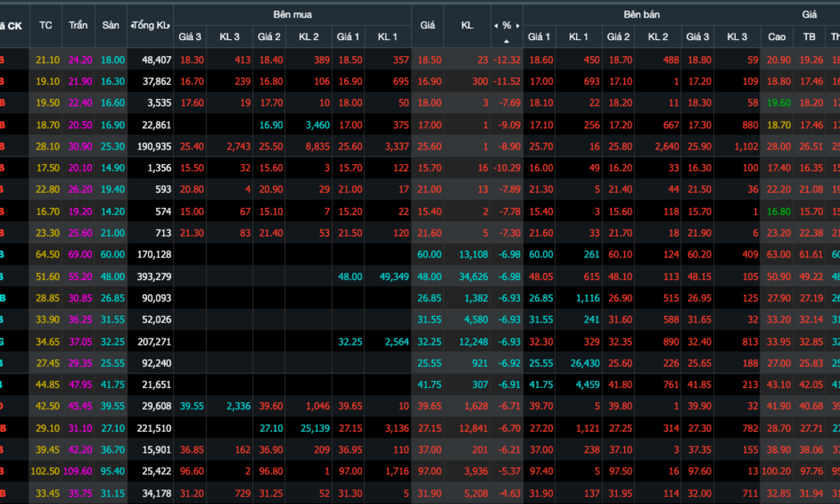Click the Cao column header
840x504 pixels.
pos(777,37)
